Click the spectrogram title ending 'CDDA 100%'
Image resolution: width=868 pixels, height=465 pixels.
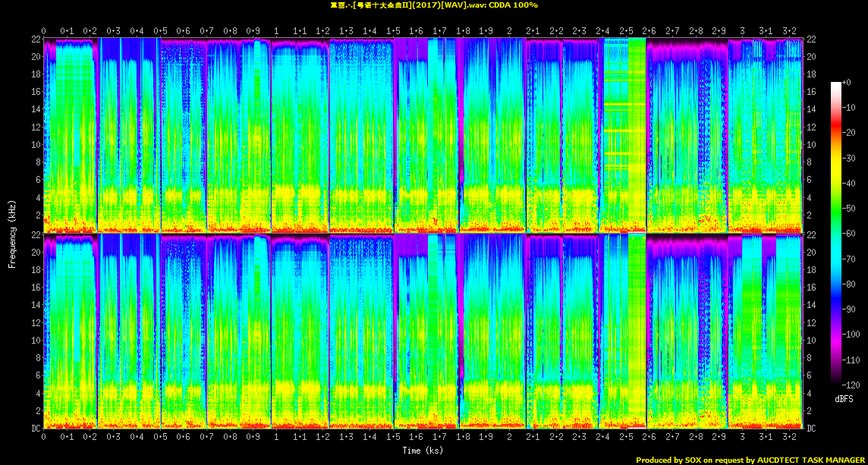pyautogui.click(x=433, y=5)
